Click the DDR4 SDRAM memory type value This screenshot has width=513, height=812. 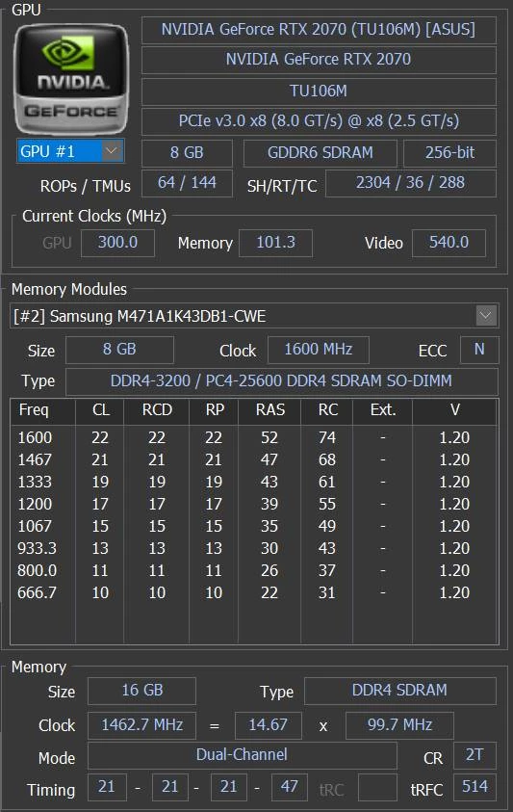(x=399, y=691)
